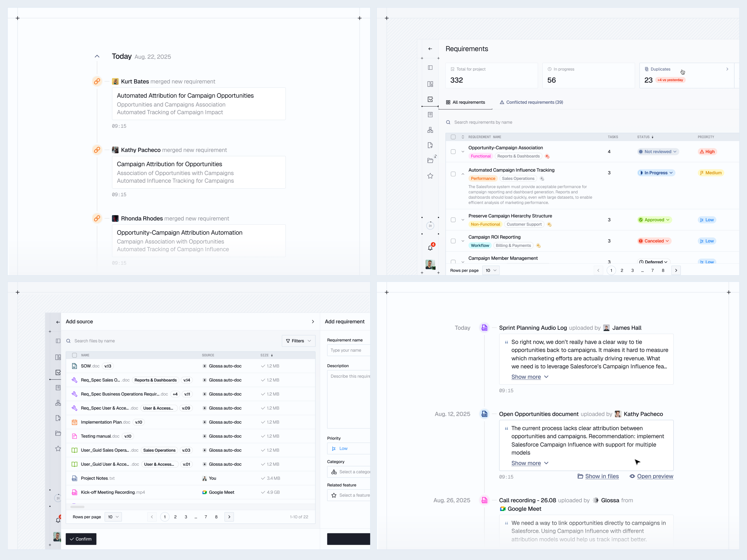The height and width of the screenshot is (560, 747).
Task: Open the hierarchy diagram icon in Requirements sidebar
Action: 430,130
